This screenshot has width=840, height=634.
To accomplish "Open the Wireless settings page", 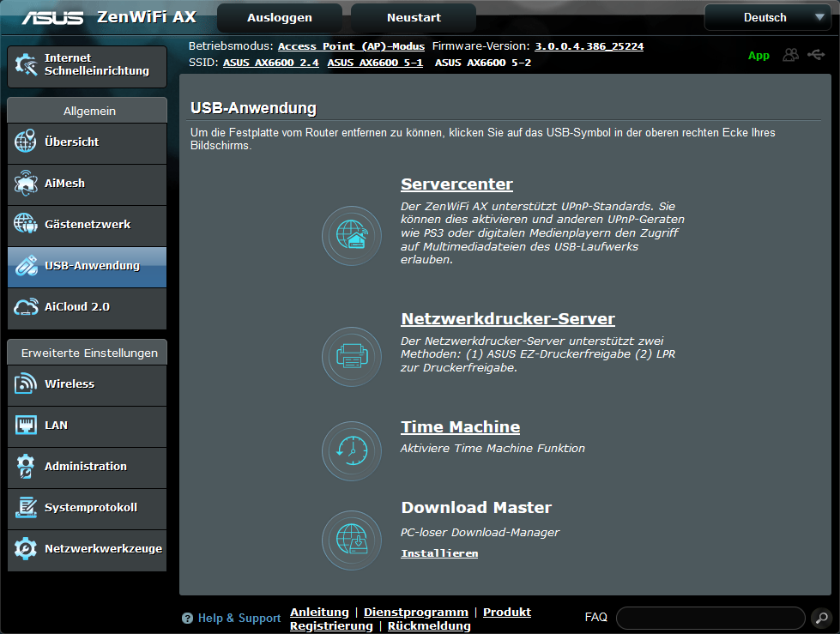I will pyautogui.click(x=87, y=385).
